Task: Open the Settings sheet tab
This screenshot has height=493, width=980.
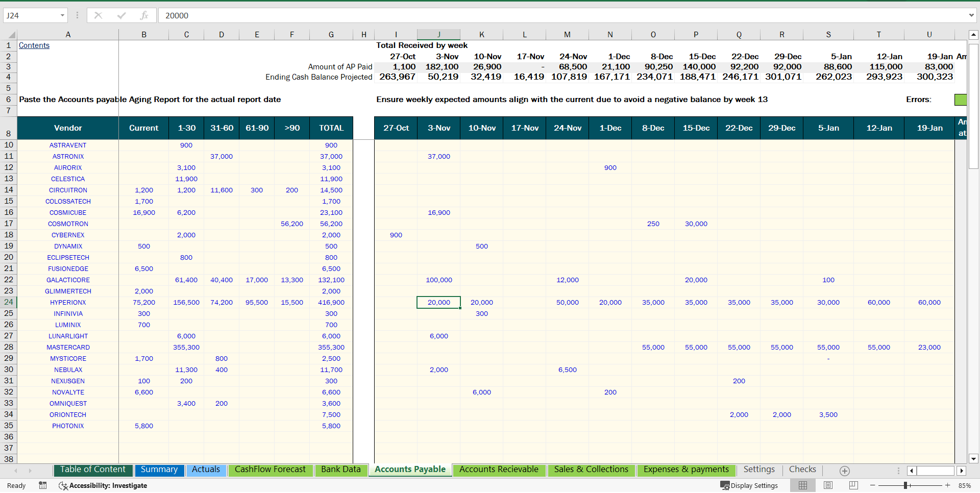Action: (x=759, y=470)
